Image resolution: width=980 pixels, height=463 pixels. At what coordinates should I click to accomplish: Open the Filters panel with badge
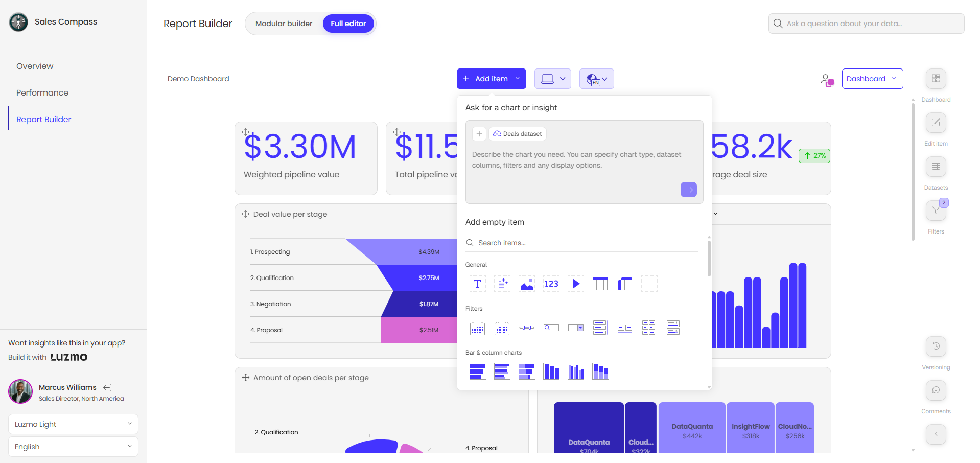tap(936, 211)
